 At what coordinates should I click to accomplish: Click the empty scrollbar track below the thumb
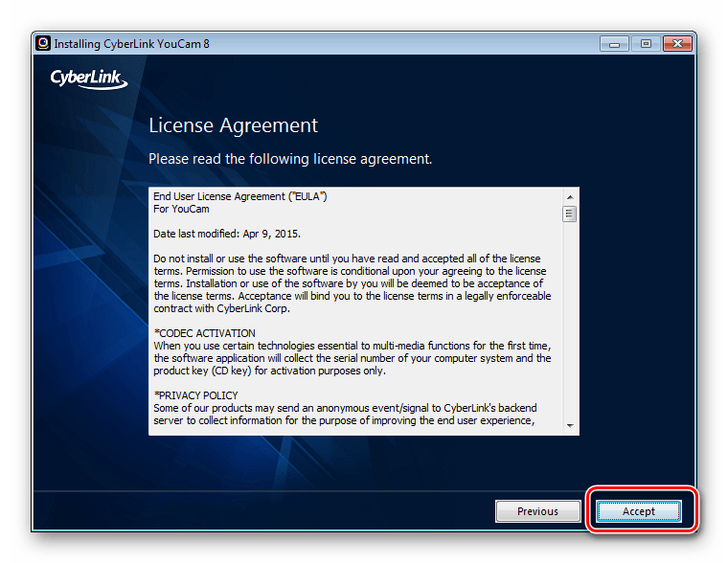coord(570,320)
